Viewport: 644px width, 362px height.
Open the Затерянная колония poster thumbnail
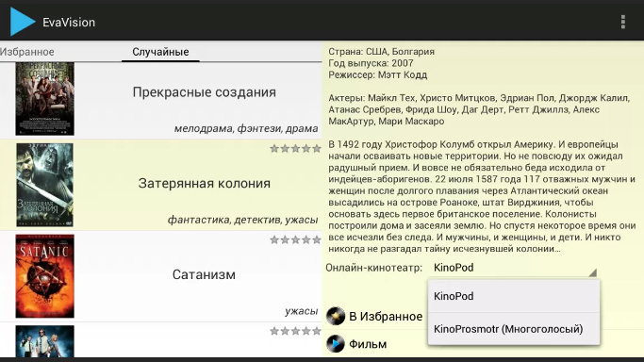click(44, 185)
